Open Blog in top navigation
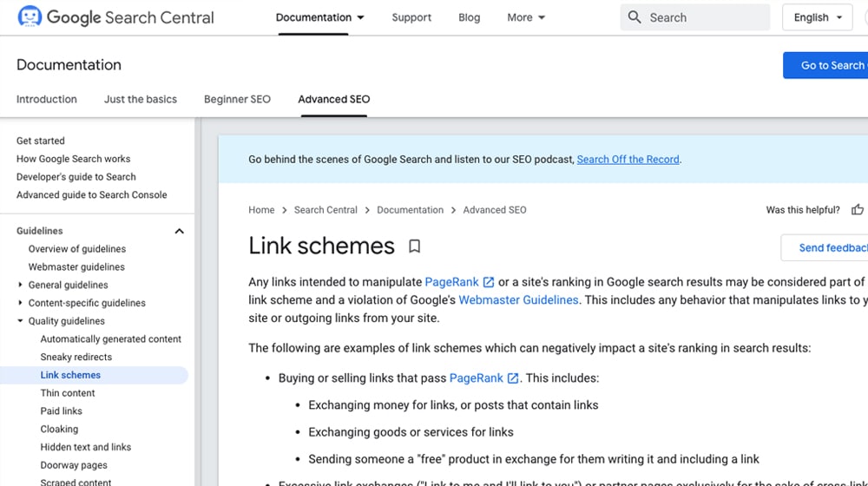 coord(469,17)
